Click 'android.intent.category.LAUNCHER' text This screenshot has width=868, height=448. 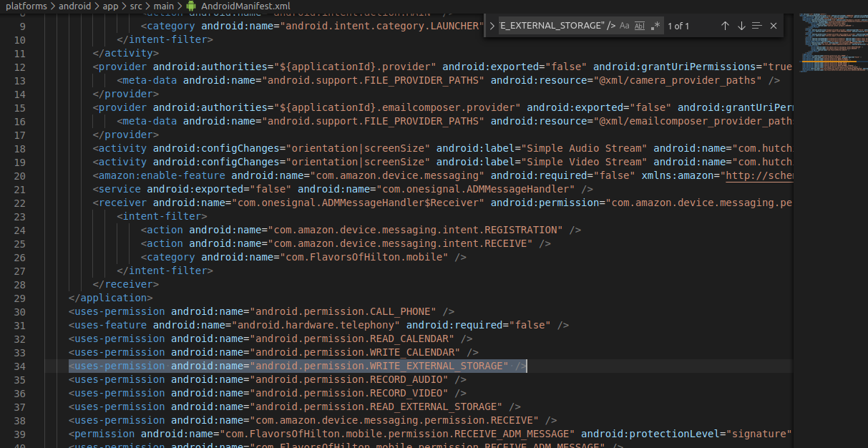point(381,26)
